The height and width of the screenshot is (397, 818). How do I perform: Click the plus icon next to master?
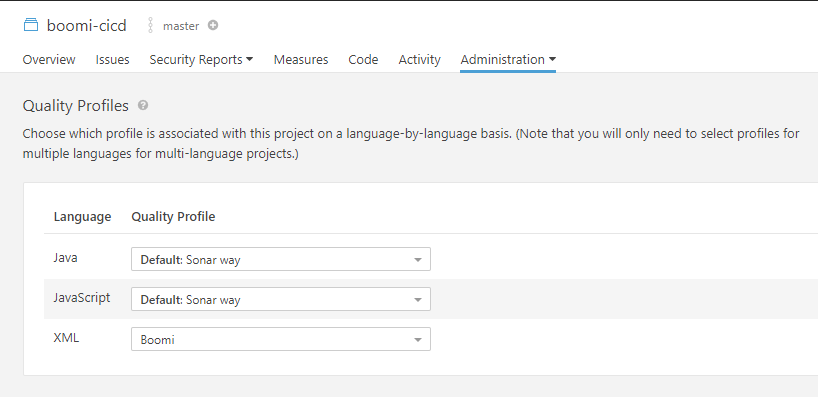tap(213, 25)
